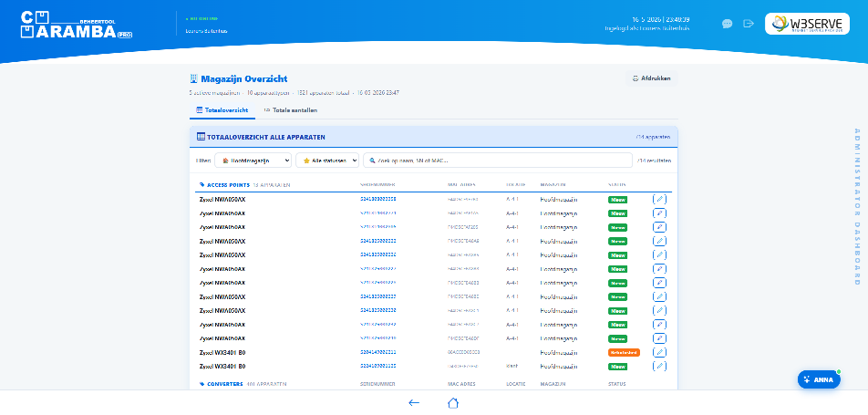Image resolution: width=868 pixels, height=415 pixels.
Task: Click the logout icon in header
Action: (x=749, y=24)
